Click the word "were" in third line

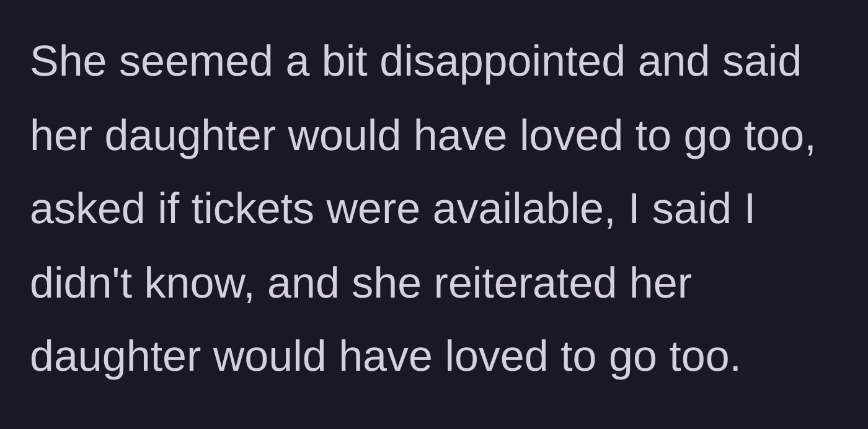[x=373, y=209]
